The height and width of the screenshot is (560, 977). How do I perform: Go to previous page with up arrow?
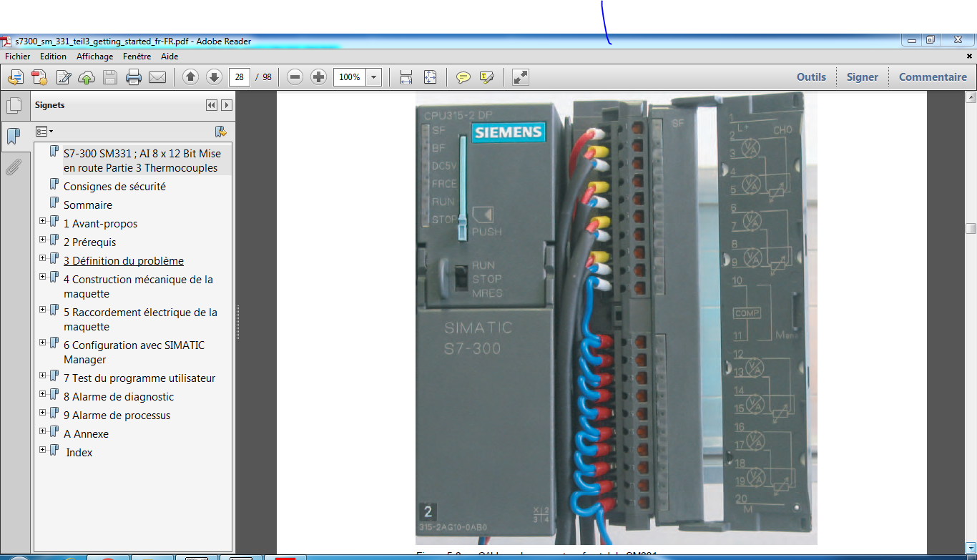[x=190, y=77]
